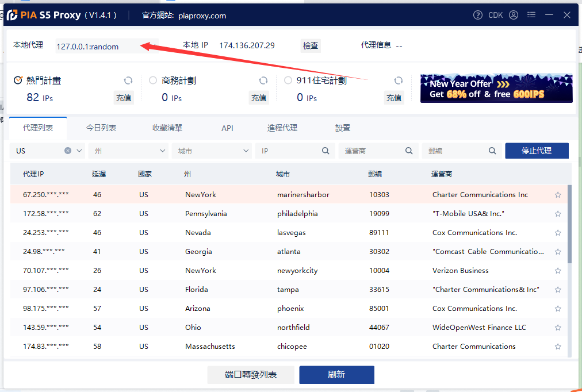Select proxy row 143.59.***.***
Screen dimensions: 582x392
click(x=289, y=328)
